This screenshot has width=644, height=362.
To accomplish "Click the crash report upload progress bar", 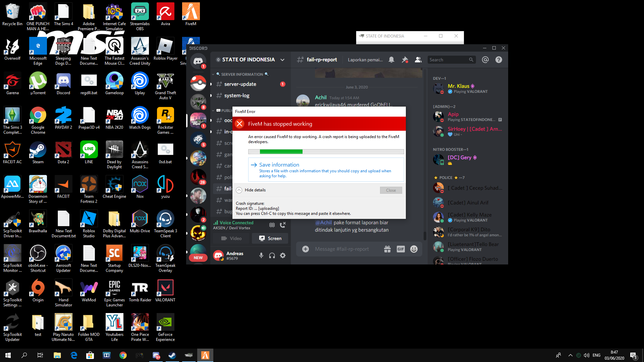I will click(326, 152).
